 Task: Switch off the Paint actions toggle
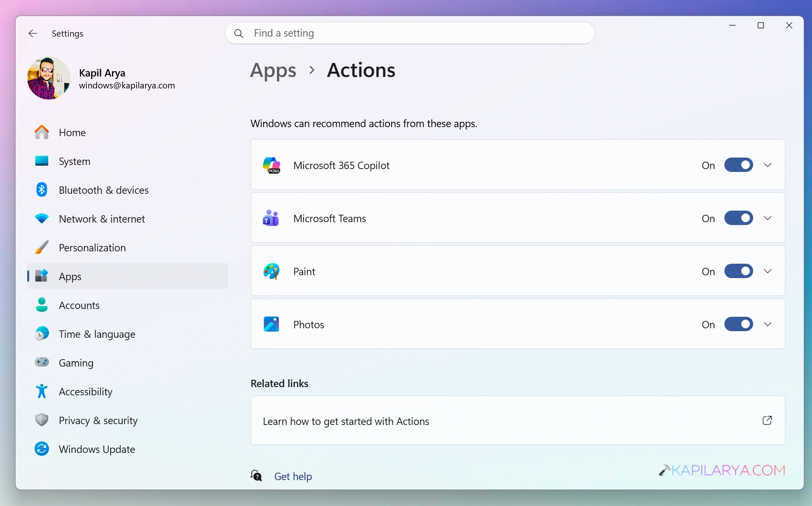tap(739, 271)
